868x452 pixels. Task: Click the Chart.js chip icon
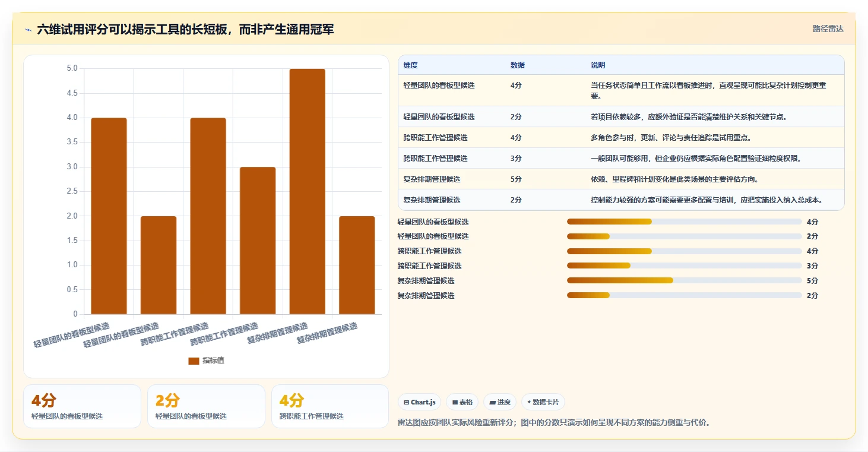(x=406, y=402)
